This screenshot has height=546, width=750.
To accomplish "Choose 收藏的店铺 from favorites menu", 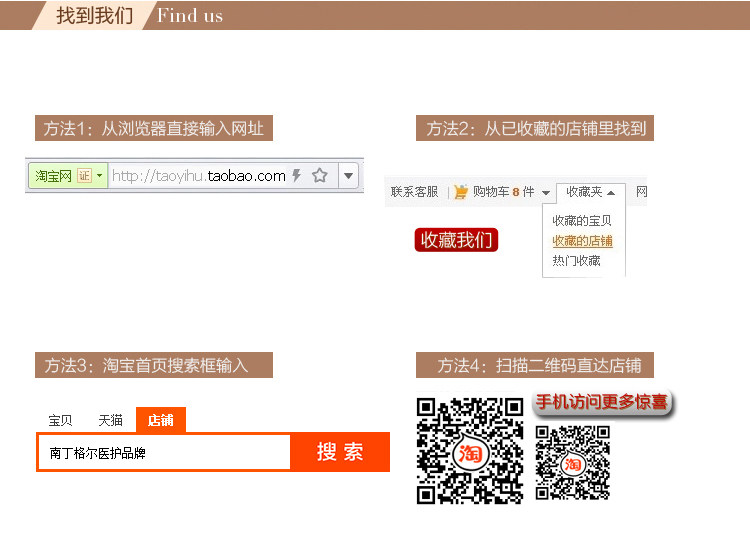I will pos(582,241).
